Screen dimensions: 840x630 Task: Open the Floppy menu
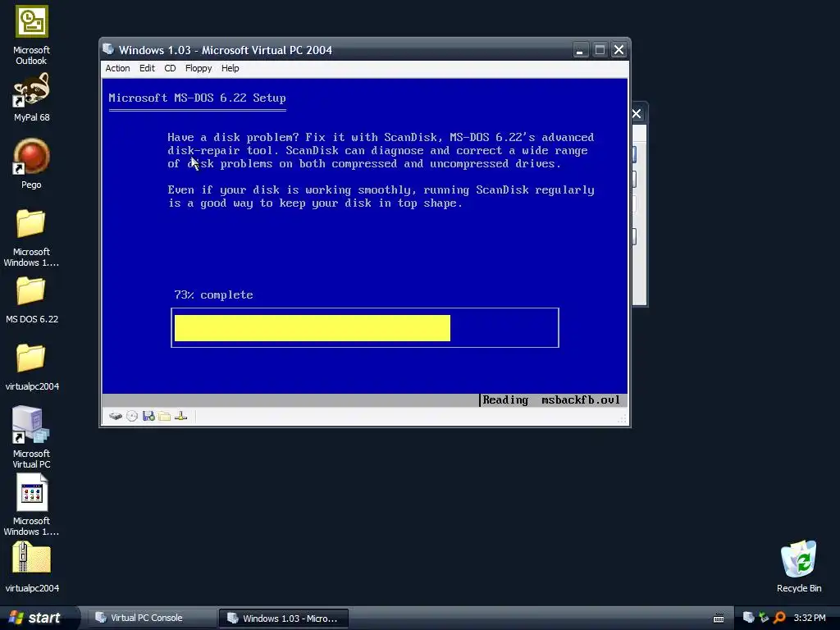click(x=199, y=68)
